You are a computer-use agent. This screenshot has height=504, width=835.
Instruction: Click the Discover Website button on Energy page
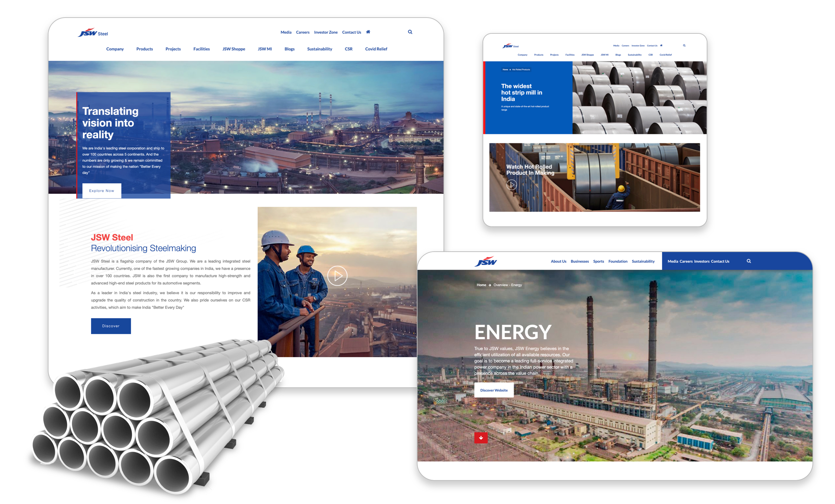click(494, 390)
